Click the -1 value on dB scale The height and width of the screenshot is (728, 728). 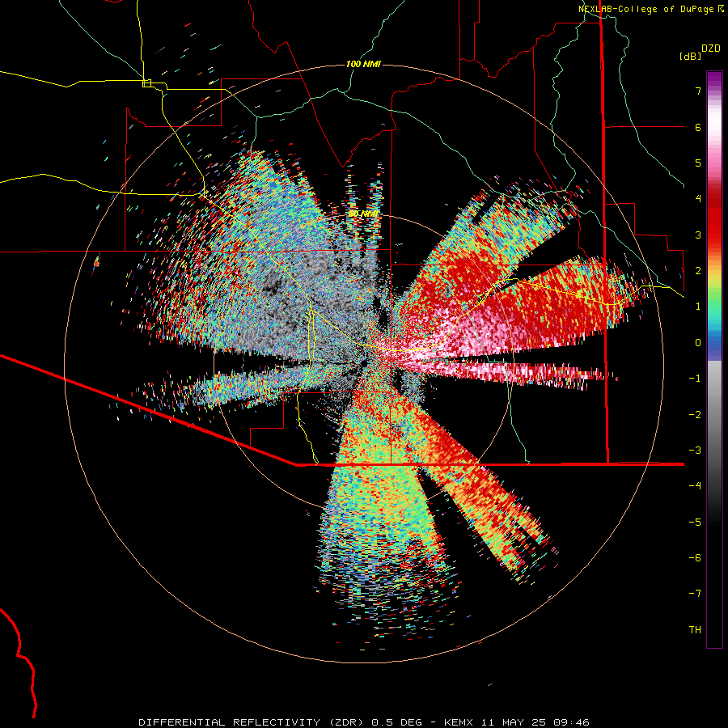coord(695,379)
